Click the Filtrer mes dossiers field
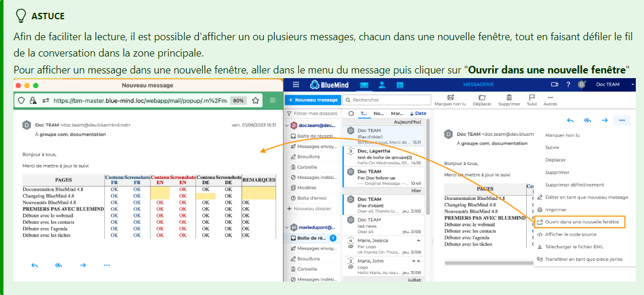Image resolution: width=644 pixels, height=295 pixels. [311, 113]
